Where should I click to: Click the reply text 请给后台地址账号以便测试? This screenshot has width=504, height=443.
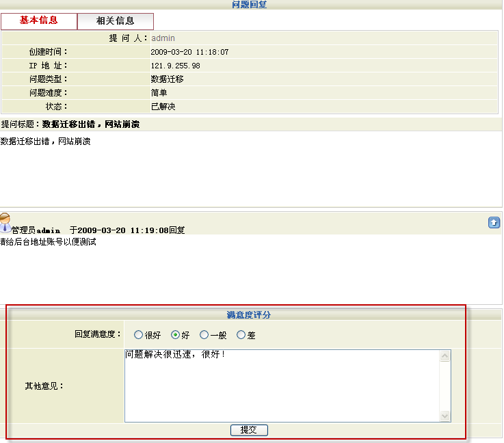[x=48, y=242]
